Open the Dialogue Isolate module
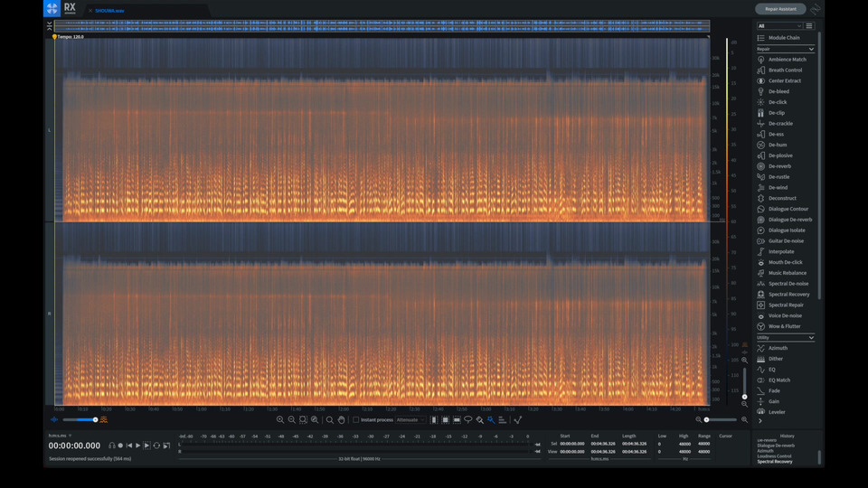The image size is (868, 488). click(786, 230)
